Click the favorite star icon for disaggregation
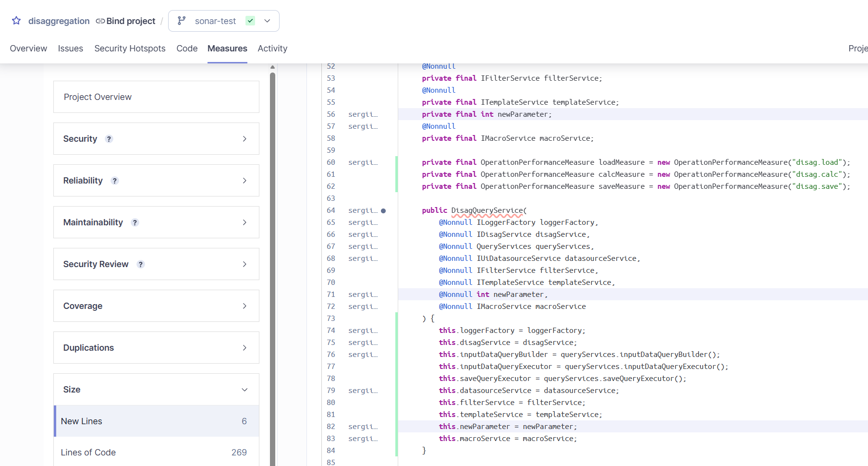Screen dimensions: 868x466 pos(16,21)
